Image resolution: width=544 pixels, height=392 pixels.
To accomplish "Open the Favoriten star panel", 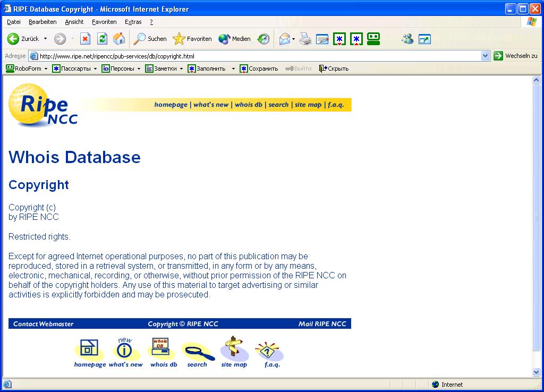I will (192, 39).
